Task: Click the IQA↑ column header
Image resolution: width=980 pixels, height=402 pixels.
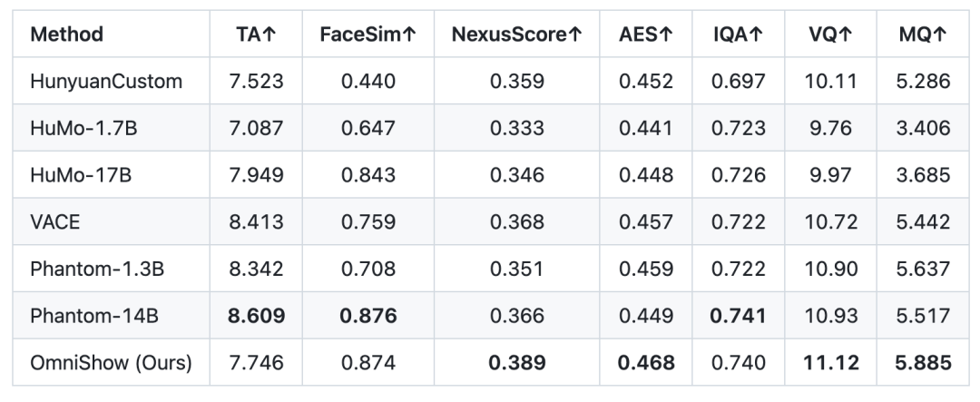Action: [738, 34]
